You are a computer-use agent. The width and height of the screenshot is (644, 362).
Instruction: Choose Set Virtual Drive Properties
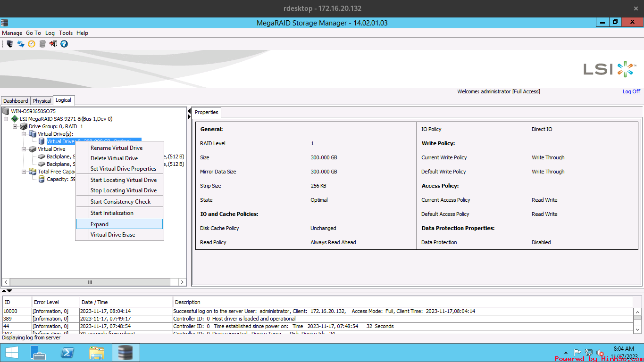pos(119,169)
